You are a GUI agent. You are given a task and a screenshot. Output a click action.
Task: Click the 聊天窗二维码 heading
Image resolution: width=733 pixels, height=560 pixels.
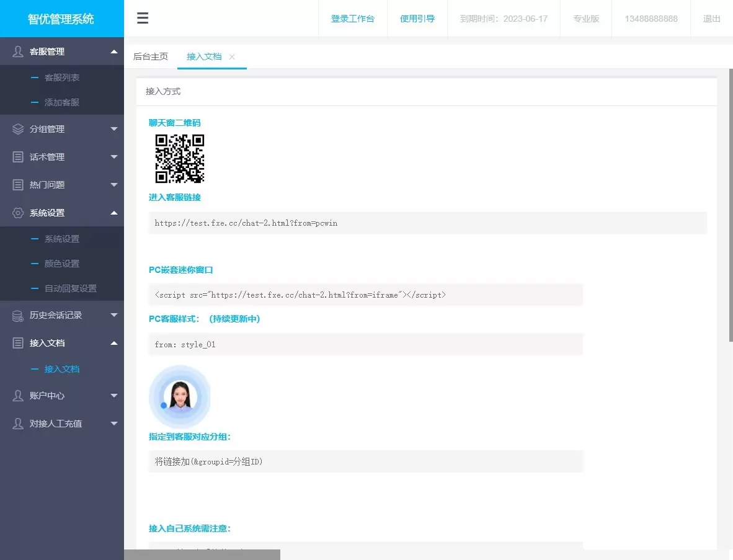pos(175,123)
